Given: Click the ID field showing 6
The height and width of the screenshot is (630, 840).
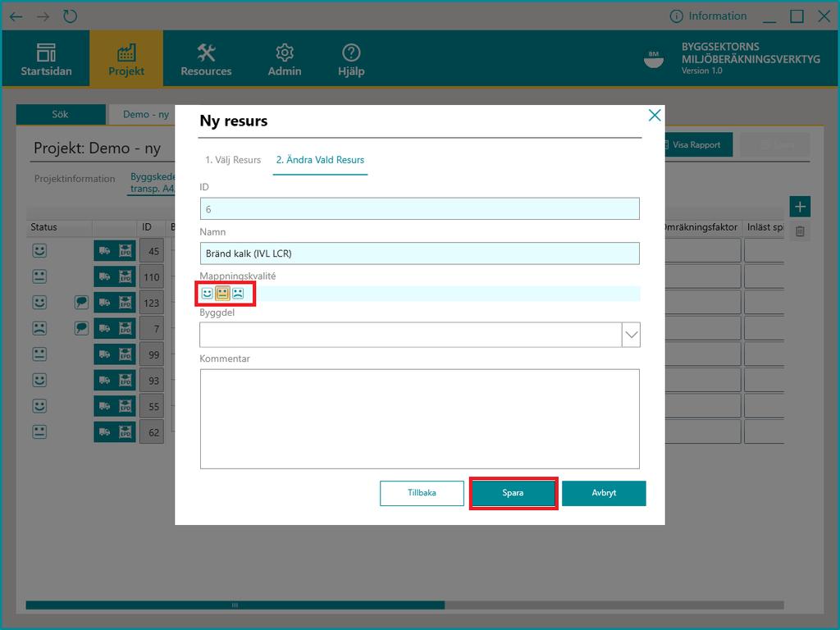Looking at the screenshot, I should pos(419,209).
